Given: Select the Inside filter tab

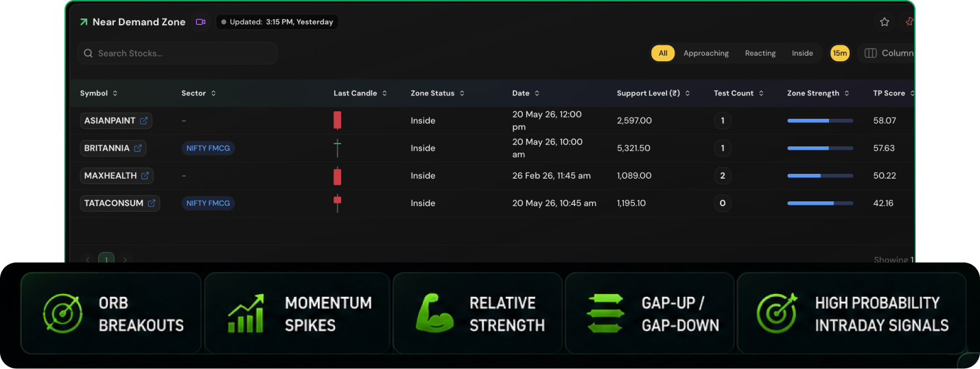Looking at the screenshot, I should tap(802, 53).
